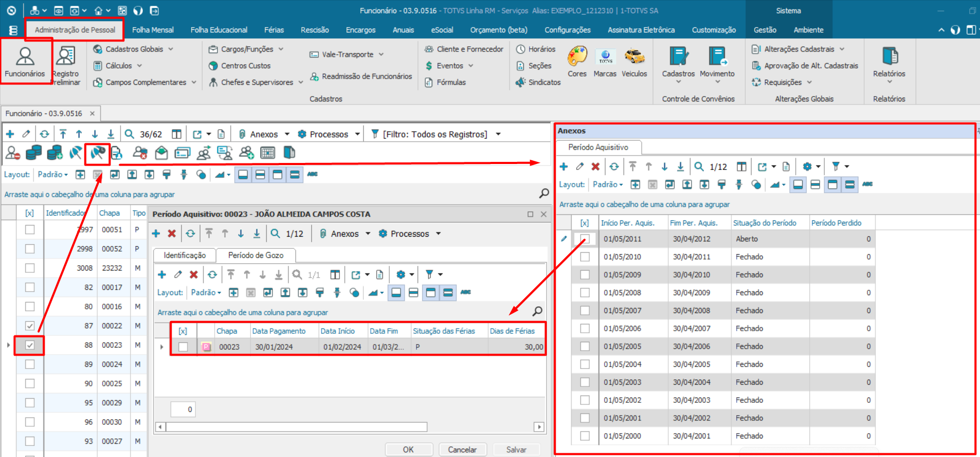Open Aprovação de Alt. Cadastrais
This screenshot has width=980, height=457.
(805, 66)
